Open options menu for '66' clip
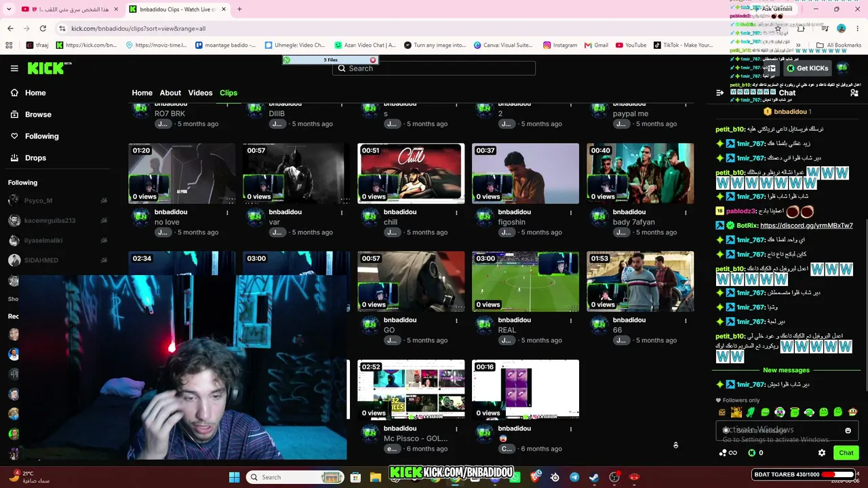Image resolution: width=868 pixels, height=488 pixels. 686,320
